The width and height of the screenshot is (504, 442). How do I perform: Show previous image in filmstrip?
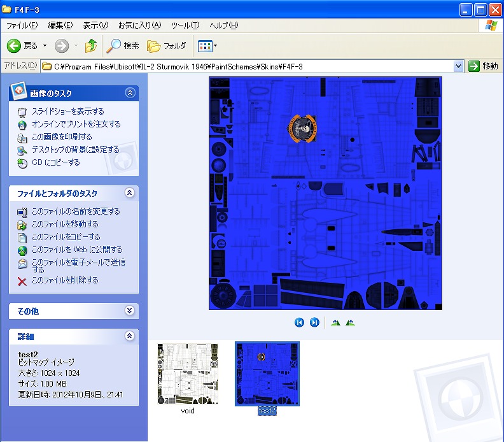[299, 322]
